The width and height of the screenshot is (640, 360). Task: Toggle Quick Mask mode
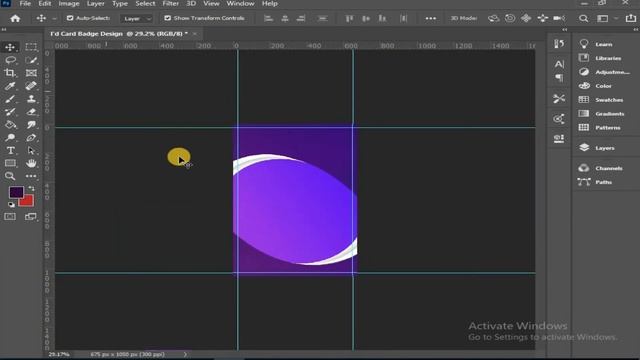[x=10, y=217]
